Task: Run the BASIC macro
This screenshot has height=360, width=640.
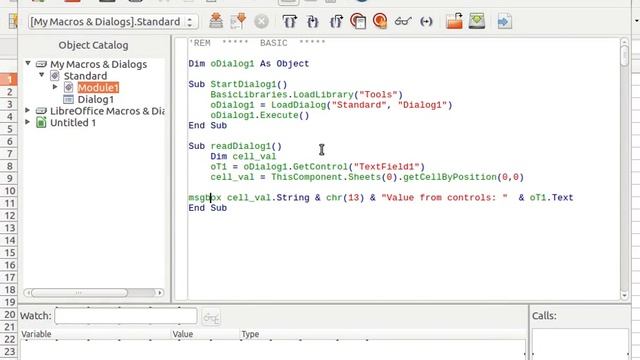Action: coord(238,21)
